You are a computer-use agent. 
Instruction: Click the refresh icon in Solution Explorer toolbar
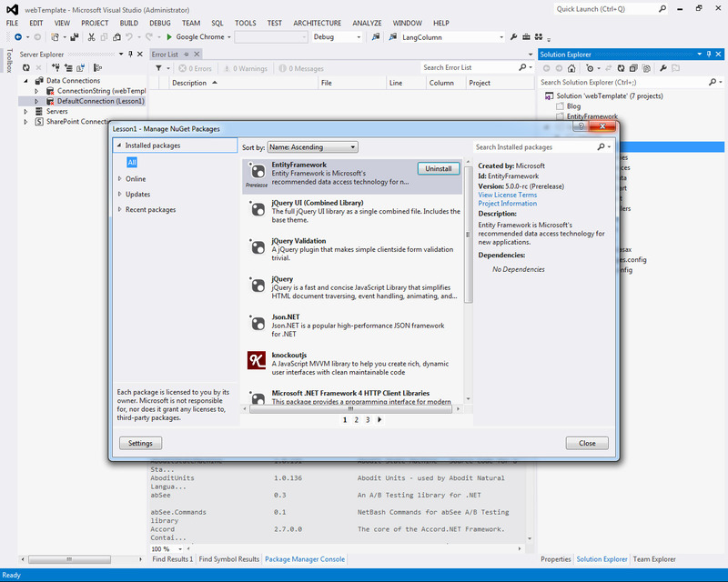pyautogui.click(x=621, y=68)
